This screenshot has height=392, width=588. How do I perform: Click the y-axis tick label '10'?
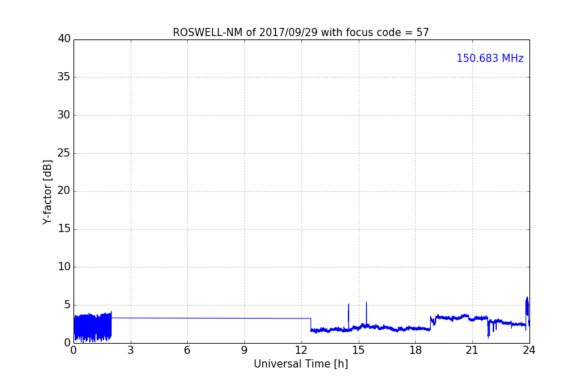(x=64, y=267)
